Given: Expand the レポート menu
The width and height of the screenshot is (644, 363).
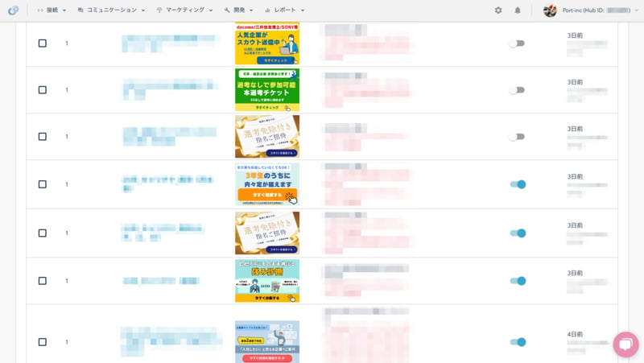Looking at the screenshot, I should pos(285,10).
